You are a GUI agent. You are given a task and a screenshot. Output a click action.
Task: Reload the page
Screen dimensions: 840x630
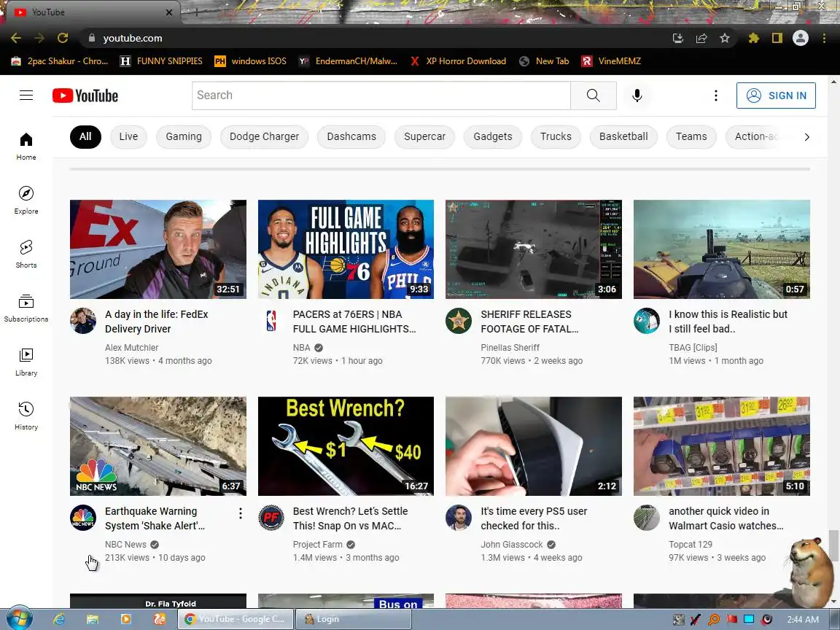pyautogui.click(x=63, y=38)
